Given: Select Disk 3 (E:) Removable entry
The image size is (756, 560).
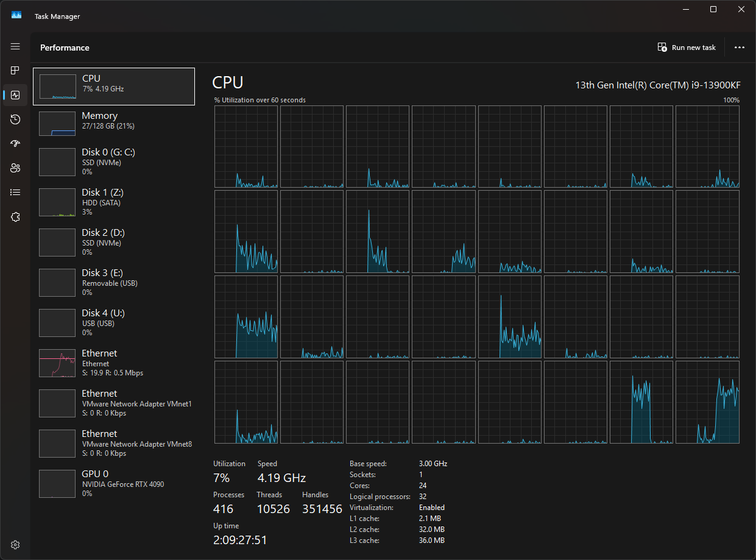Looking at the screenshot, I should click(x=114, y=282).
